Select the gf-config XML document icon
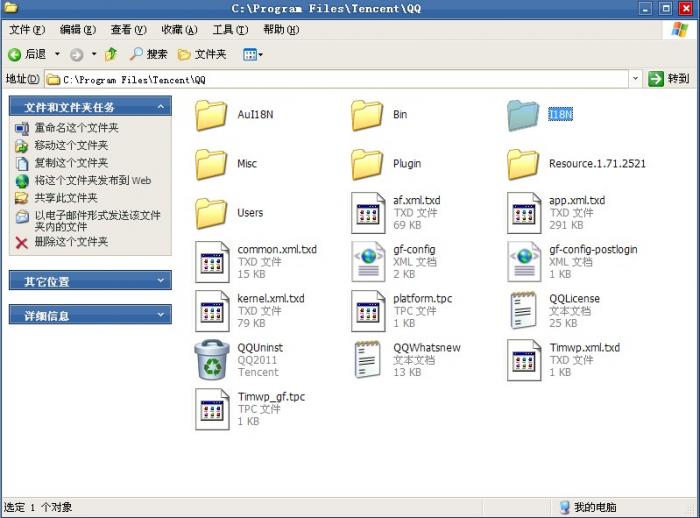700x518 pixels. [368, 262]
